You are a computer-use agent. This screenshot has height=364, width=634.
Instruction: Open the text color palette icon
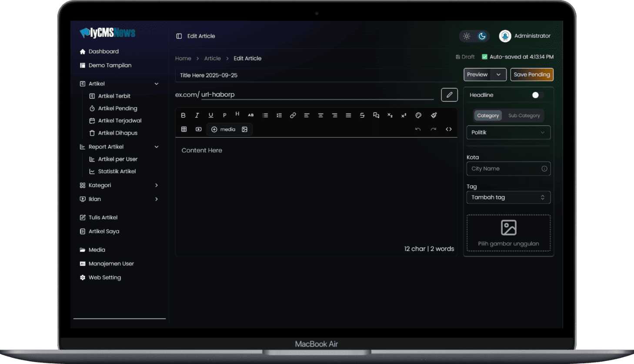coord(418,116)
